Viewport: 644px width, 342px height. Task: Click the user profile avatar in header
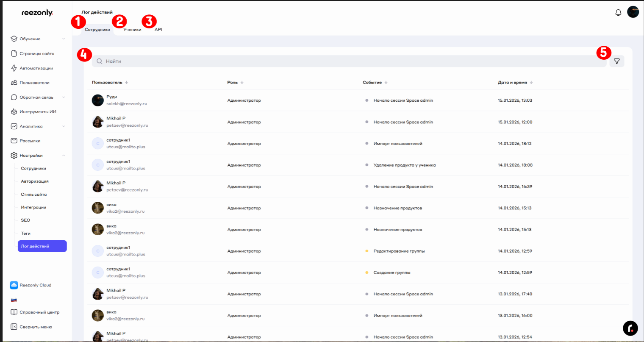pyautogui.click(x=633, y=12)
